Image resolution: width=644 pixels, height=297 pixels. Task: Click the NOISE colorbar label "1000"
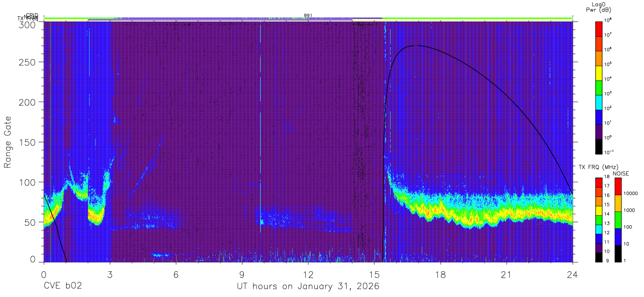(x=630, y=211)
